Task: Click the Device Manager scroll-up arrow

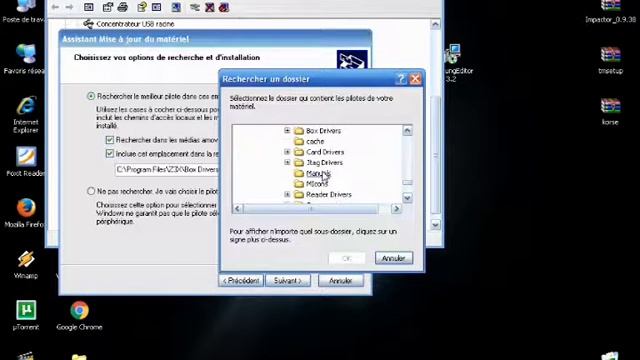Action: 436,24
